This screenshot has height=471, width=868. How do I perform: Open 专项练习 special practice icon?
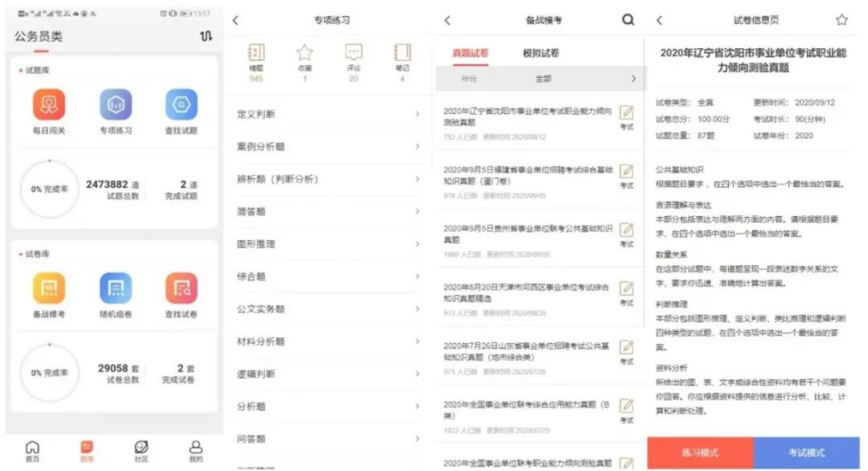click(116, 107)
